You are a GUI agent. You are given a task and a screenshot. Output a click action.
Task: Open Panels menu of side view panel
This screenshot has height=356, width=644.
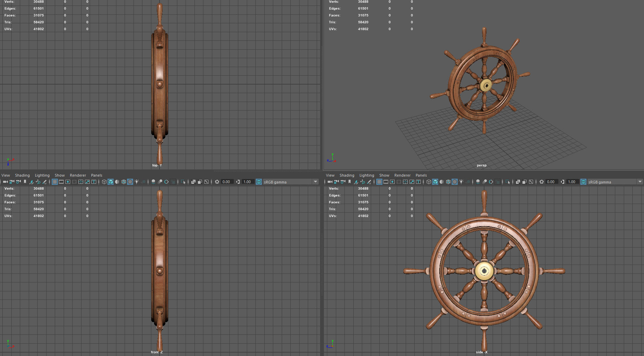point(421,175)
